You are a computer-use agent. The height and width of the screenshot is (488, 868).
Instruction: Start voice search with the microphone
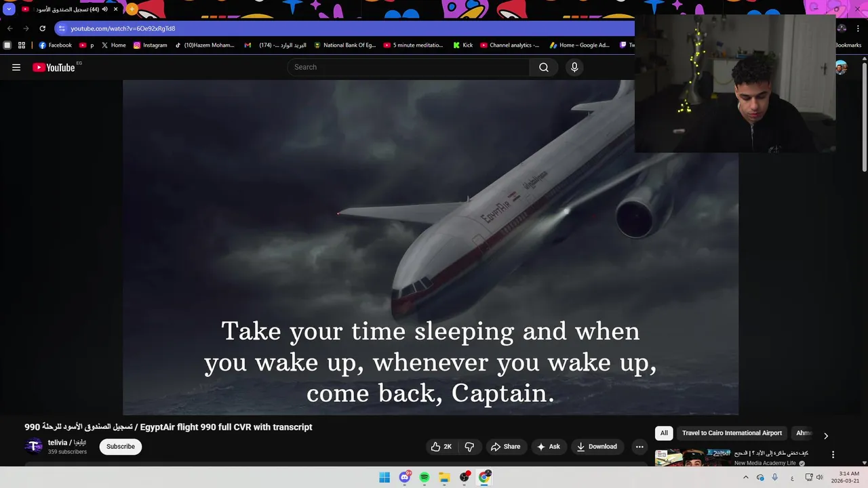(574, 67)
